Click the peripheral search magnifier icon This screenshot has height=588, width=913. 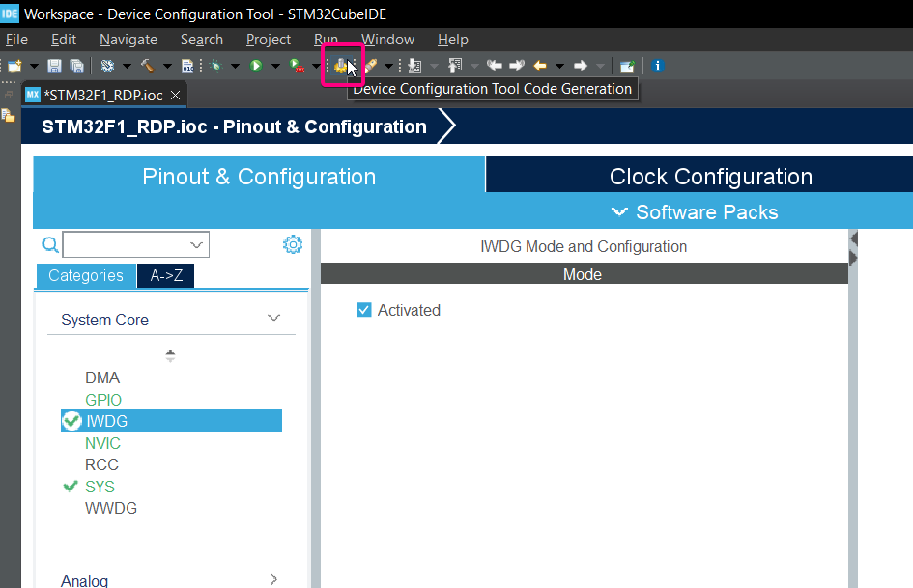[50, 245]
